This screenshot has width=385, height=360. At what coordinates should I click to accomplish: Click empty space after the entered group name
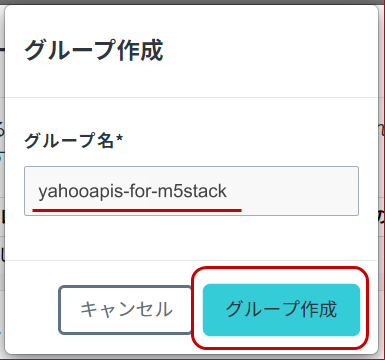click(x=293, y=191)
